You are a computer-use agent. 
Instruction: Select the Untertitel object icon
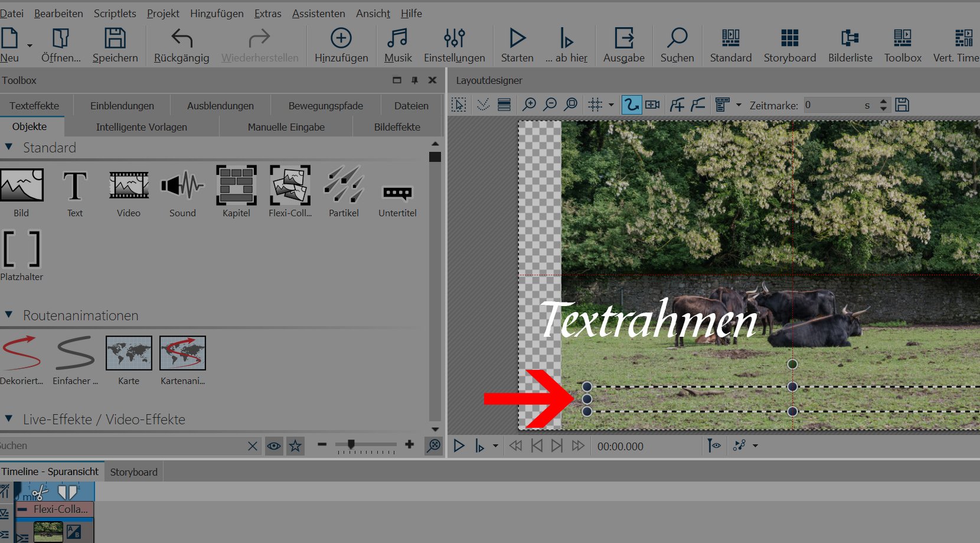397,191
